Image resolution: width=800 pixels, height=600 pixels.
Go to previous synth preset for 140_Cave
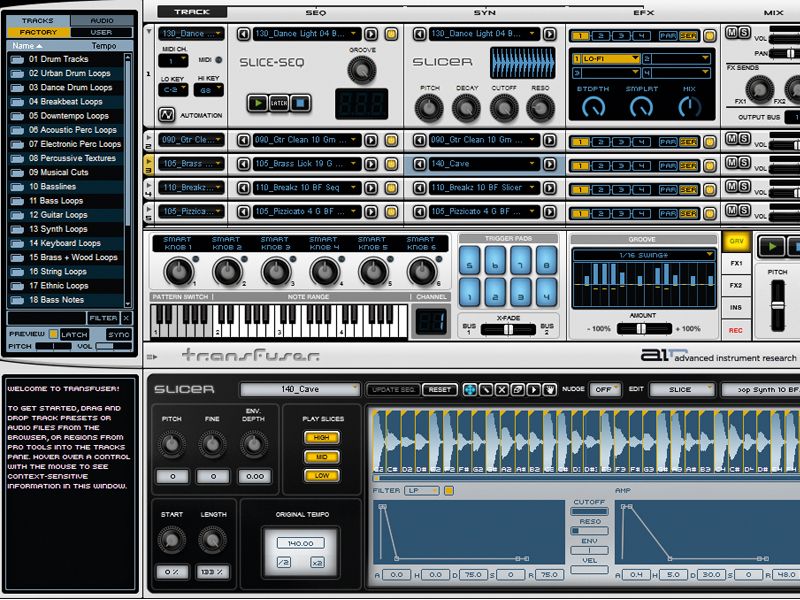tap(419, 164)
